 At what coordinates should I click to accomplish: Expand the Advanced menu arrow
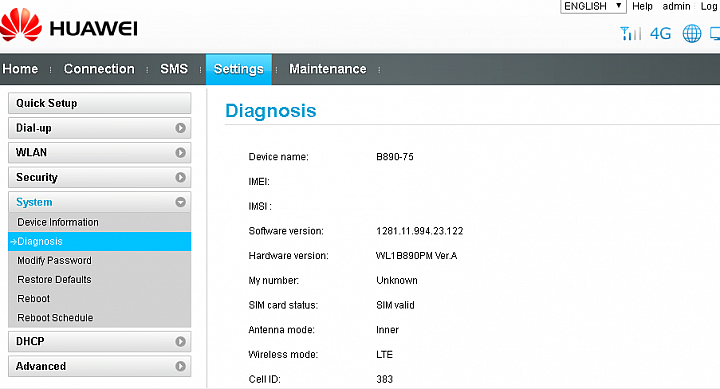[x=180, y=366]
